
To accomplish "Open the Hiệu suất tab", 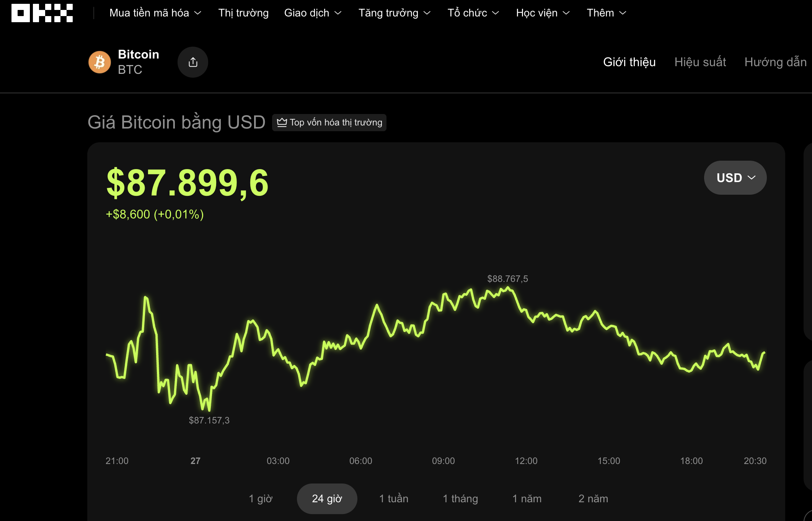I will pyautogui.click(x=700, y=62).
